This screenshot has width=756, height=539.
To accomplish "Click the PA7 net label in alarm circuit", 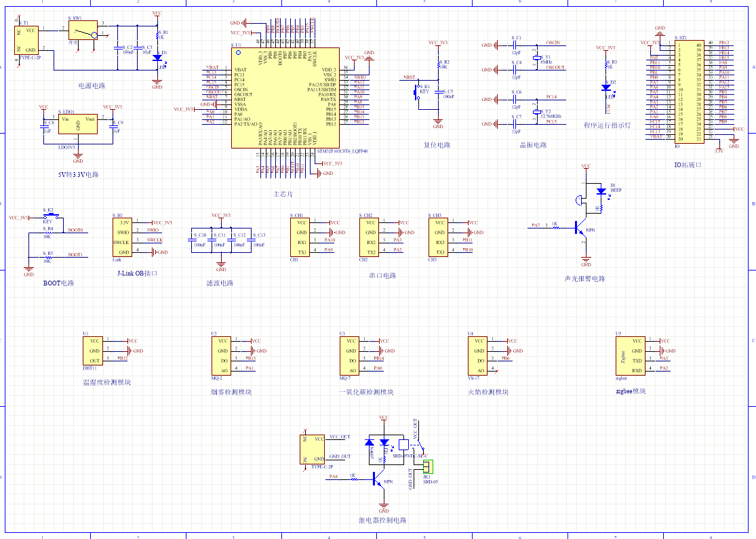I will [536, 225].
